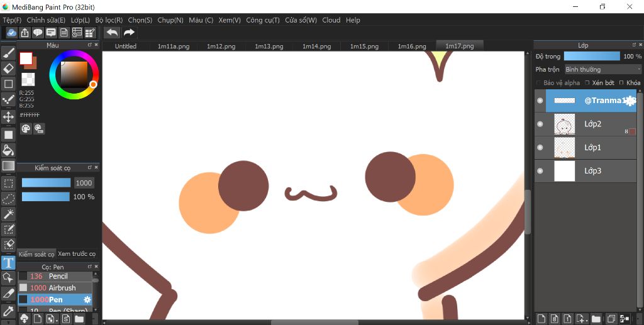The height and width of the screenshot is (325, 644).
Task: Click the brush size value field 1000
Action: (x=84, y=183)
